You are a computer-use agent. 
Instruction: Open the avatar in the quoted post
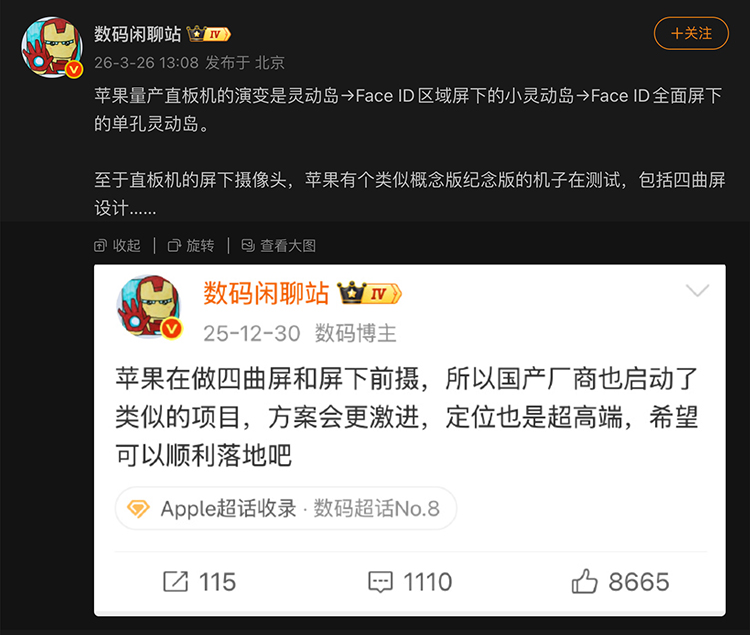(149, 307)
